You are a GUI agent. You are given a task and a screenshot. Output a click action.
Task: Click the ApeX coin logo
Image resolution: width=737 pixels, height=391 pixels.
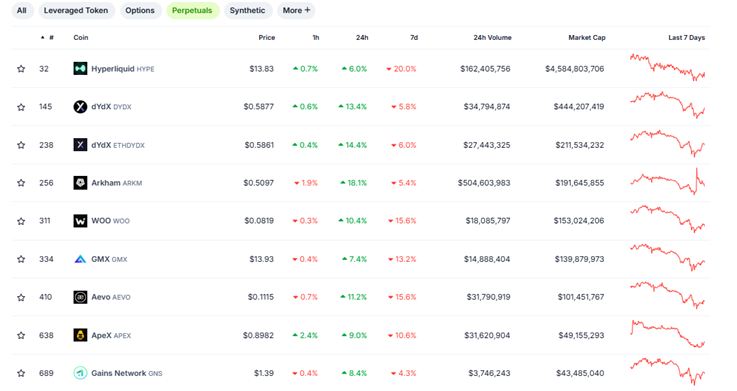point(80,335)
